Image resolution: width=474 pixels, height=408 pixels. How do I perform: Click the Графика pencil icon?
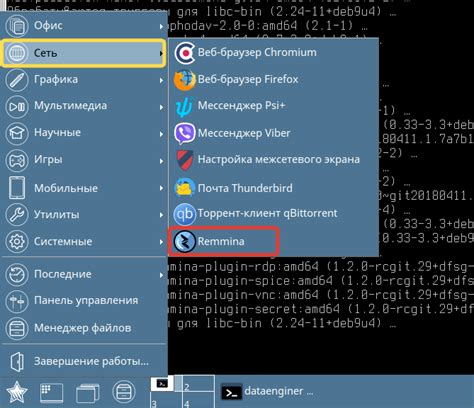17,80
